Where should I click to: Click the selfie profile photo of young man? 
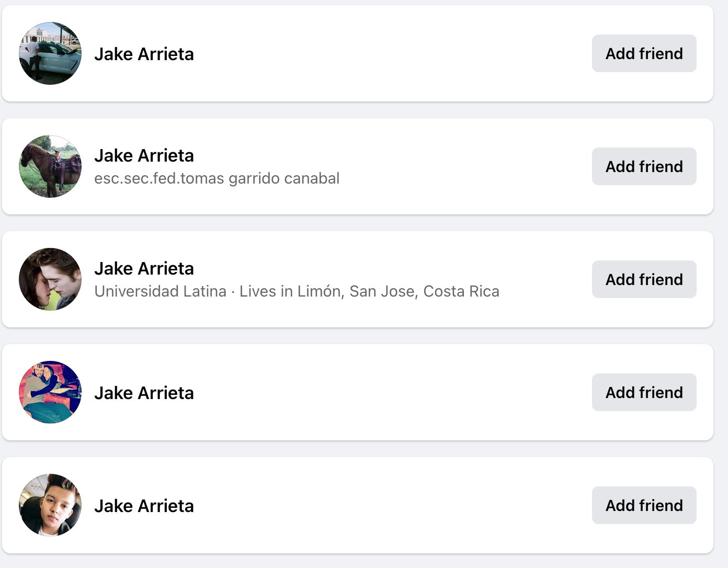(50, 505)
